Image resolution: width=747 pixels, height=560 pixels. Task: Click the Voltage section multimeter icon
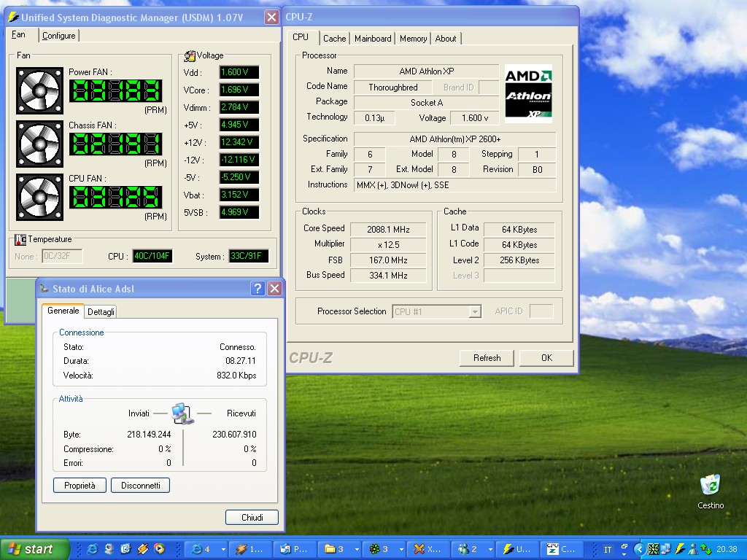click(190, 55)
